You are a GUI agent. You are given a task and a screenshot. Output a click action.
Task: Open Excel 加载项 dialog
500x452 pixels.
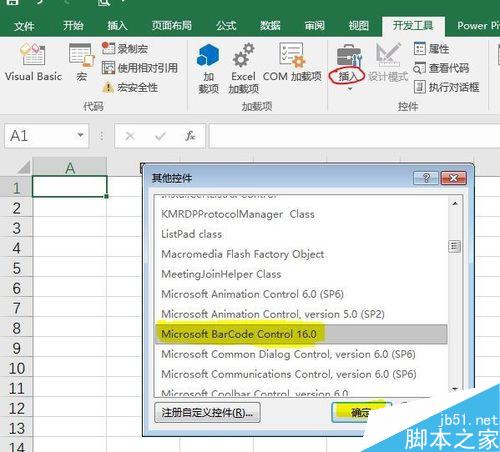pos(243,69)
